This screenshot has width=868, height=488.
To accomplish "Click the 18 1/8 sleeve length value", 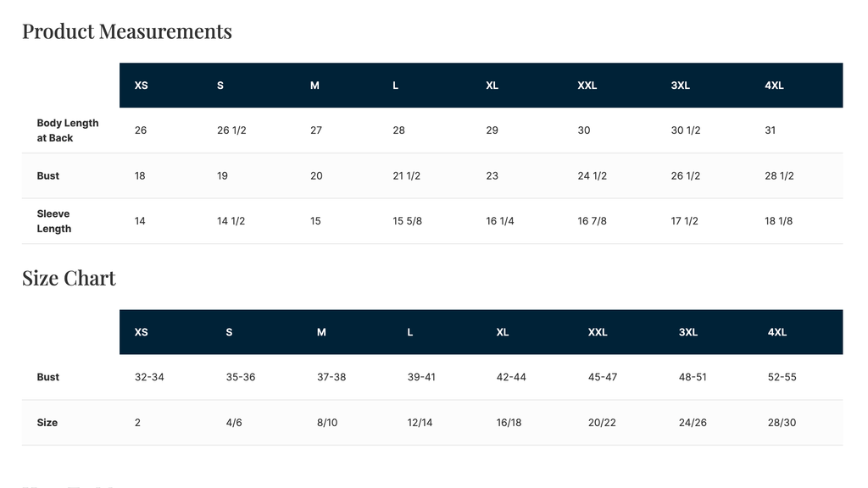I will pos(778,221).
